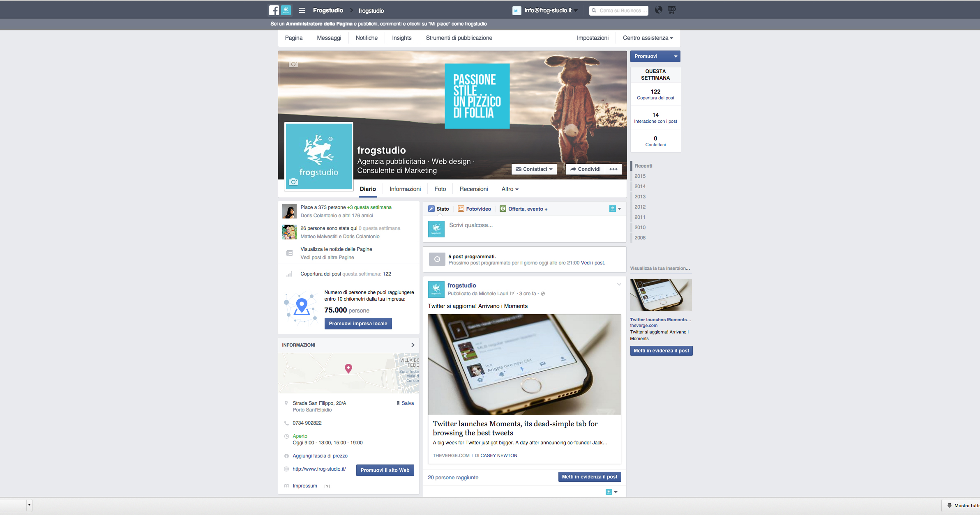This screenshot has width=980, height=515.
Task: Open the comment-as identity selector below post
Action: pos(611,492)
